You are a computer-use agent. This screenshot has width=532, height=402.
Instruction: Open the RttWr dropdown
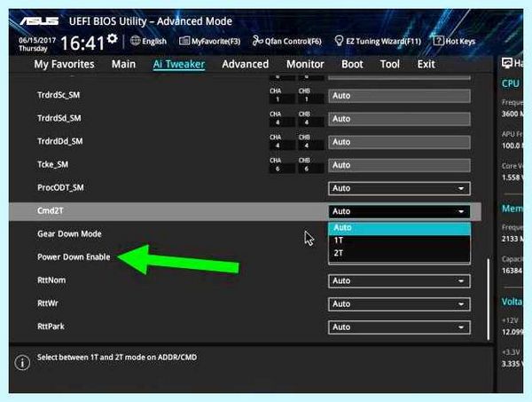pos(399,303)
